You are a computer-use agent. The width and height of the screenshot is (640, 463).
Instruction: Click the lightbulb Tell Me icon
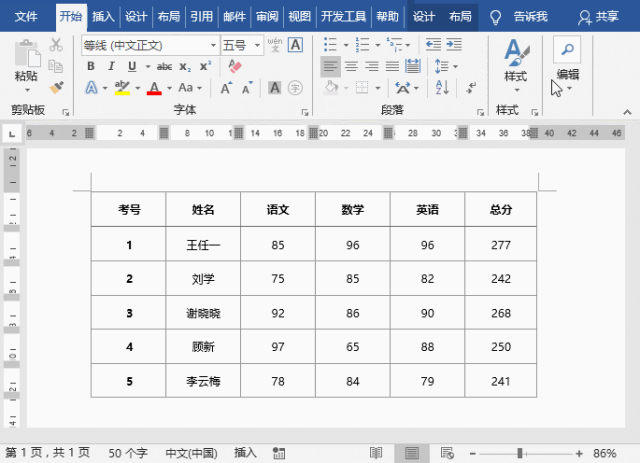[x=495, y=17]
